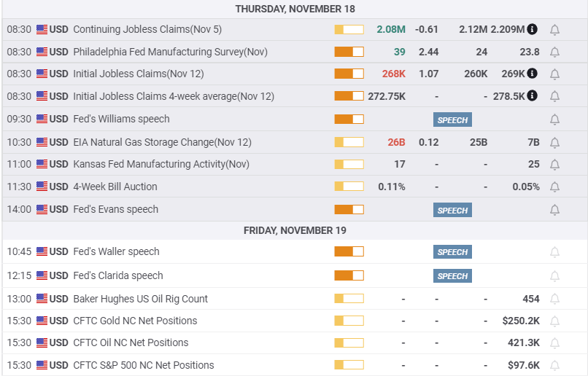Open the Speech badge for Fed's Evans
This screenshot has width=588, height=376.
(452, 211)
